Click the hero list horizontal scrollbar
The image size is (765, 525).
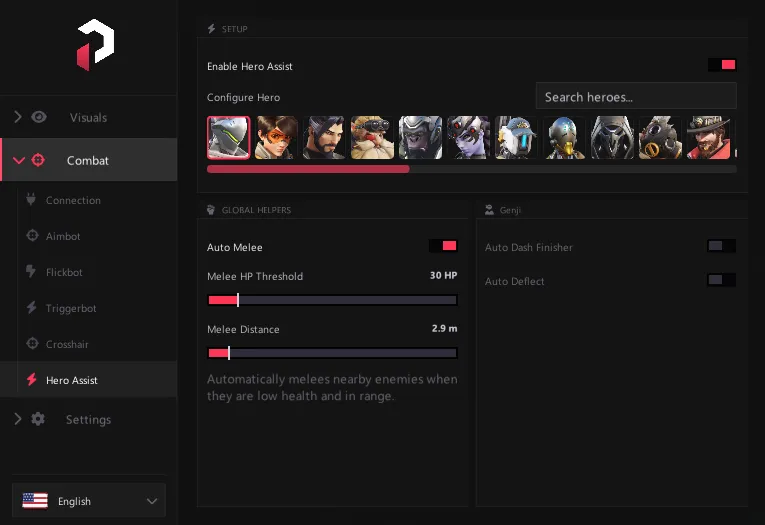click(x=471, y=169)
